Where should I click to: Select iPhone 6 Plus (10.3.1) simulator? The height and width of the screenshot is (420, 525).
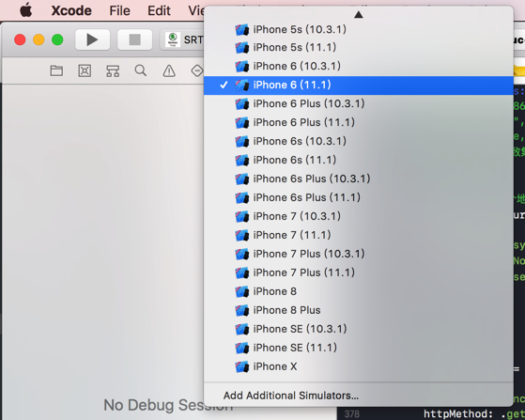[x=359, y=103]
